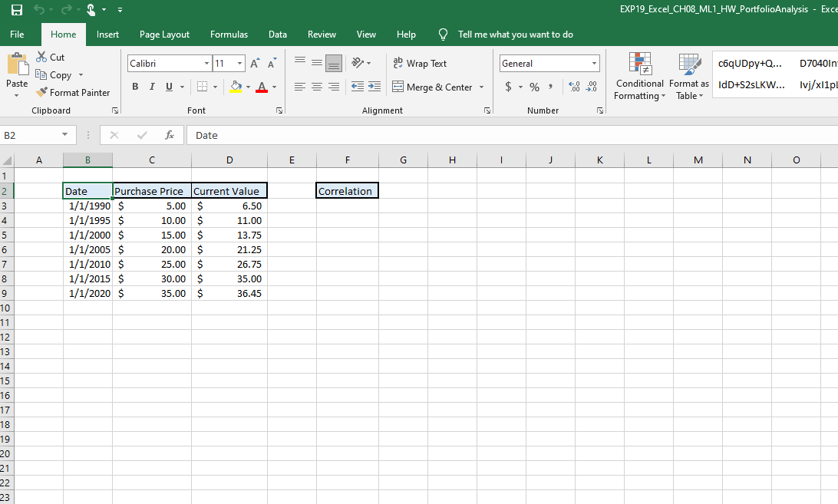Open the Calibri font name dropdown
The height and width of the screenshot is (504, 838).
pos(206,63)
